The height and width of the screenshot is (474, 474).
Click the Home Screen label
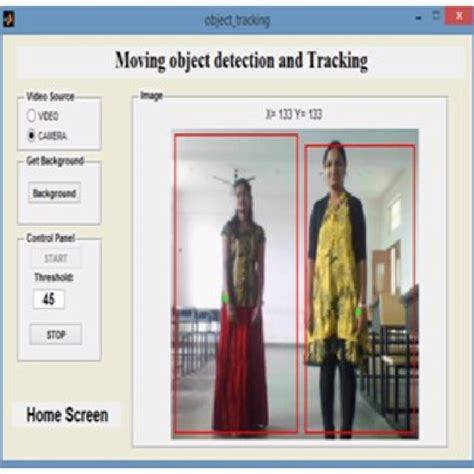click(67, 415)
